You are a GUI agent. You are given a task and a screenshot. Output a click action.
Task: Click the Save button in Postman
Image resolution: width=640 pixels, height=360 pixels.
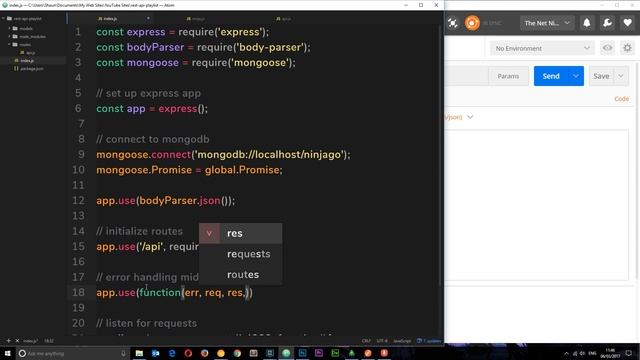601,76
